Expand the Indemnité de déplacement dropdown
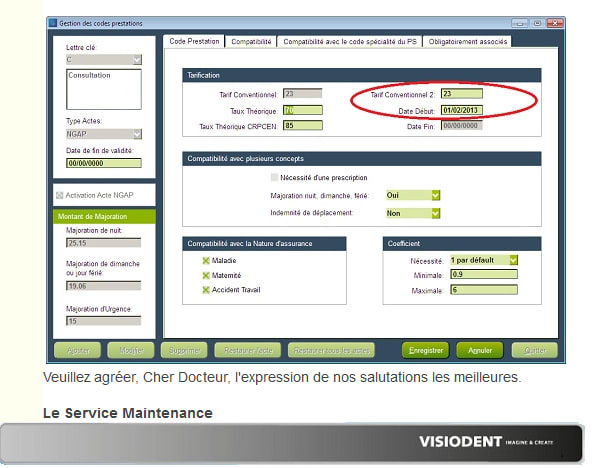Image resolution: width=612 pixels, height=468 pixels. tap(435, 213)
